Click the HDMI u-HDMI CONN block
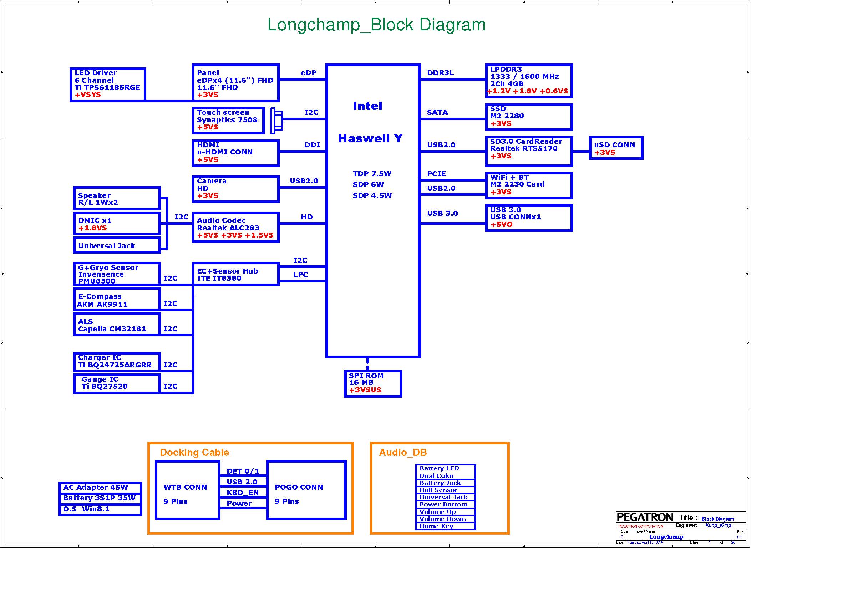868x596 pixels. coord(236,153)
